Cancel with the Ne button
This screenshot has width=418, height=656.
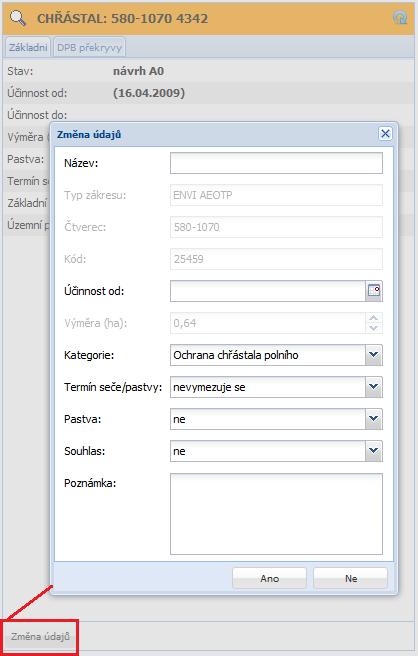click(x=351, y=578)
